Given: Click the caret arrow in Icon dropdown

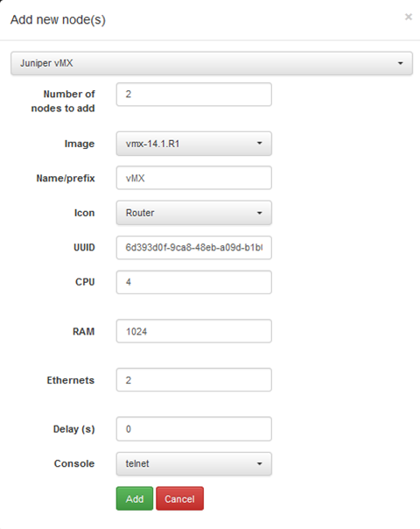Looking at the screenshot, I should (259, 213).
